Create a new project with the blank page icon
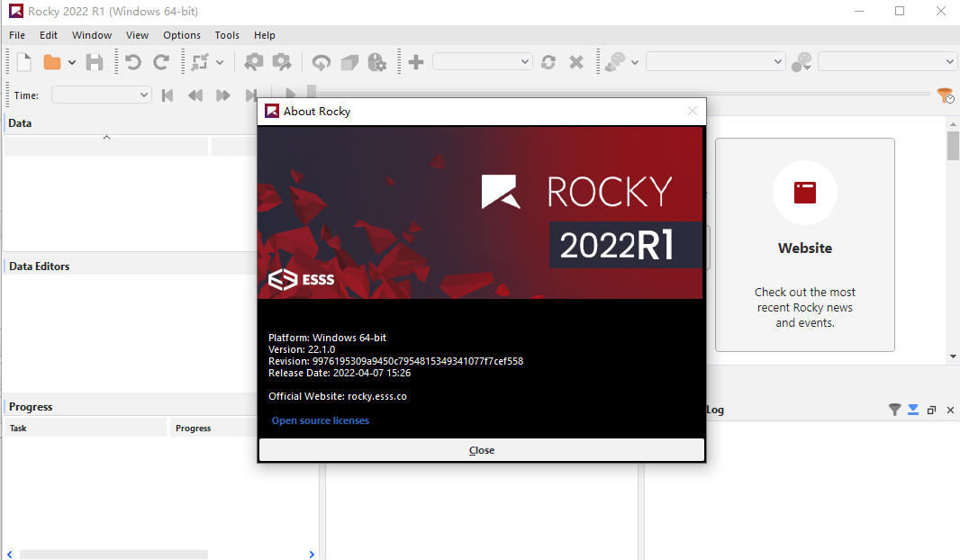Screen dimensions: 960x560 tap(24, 62)
